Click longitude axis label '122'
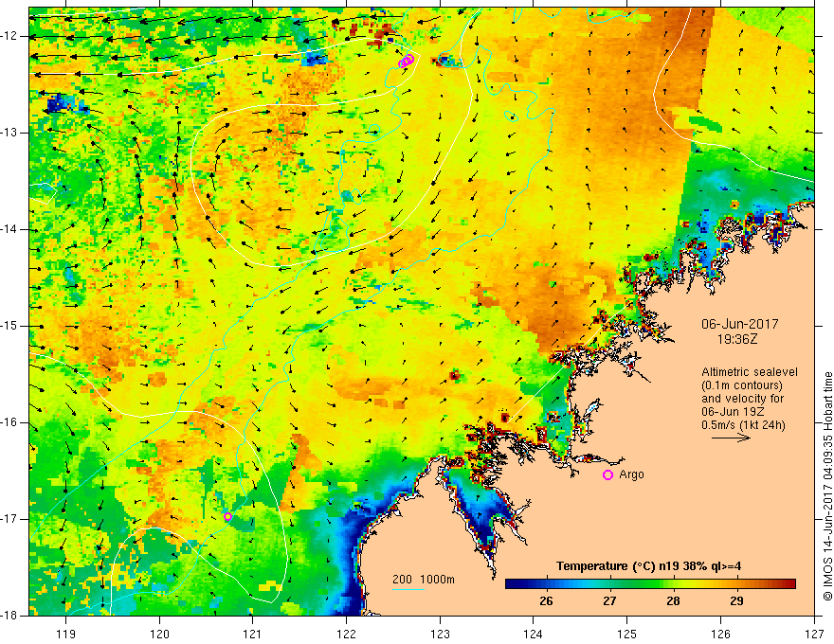The height and width of the screenshot is (644, 834). point(346,634)
